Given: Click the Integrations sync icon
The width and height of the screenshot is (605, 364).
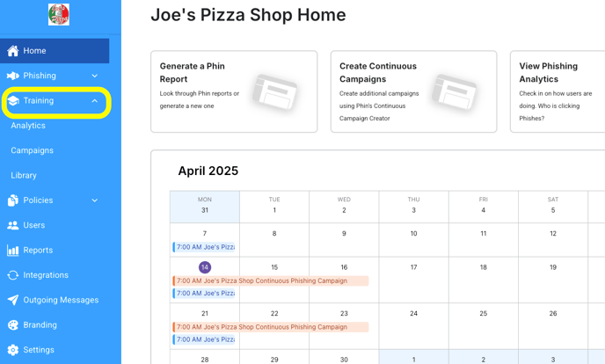Looking at the screenshot, I should click(x=12, y=275).
